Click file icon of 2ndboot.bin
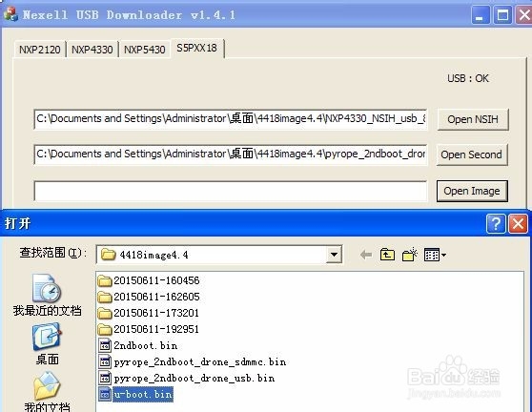 point(105,345)
